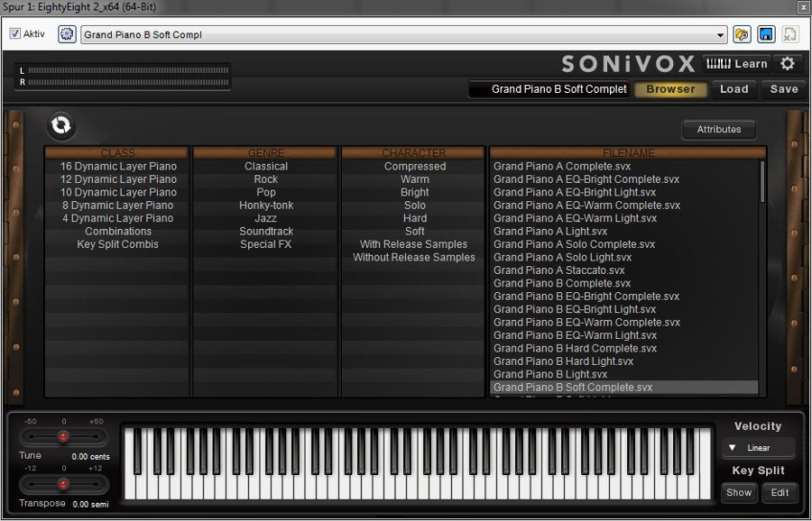Filter by Bright character
The height and width of the screenshot is (521, 812).
pyautogui.click(x=414, y=192)
